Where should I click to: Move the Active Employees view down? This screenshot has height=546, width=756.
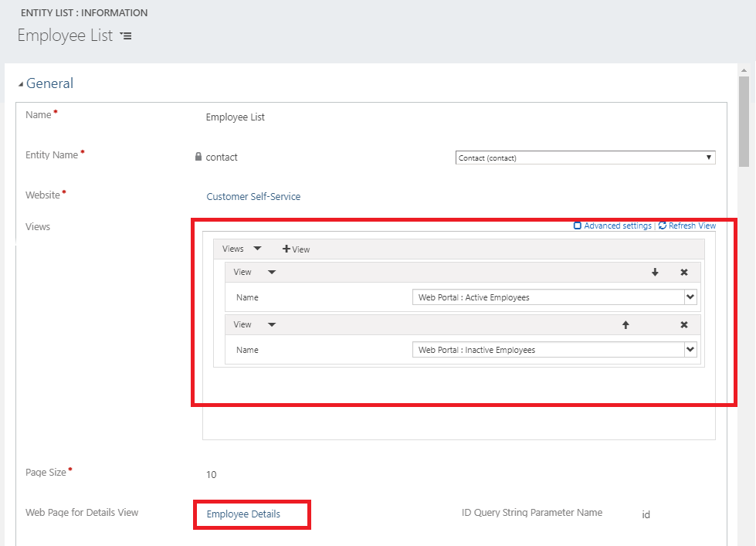click(655, 272)
